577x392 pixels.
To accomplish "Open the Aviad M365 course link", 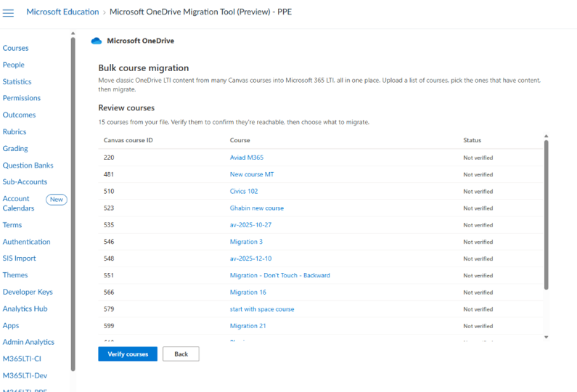I will pos(247,158).
